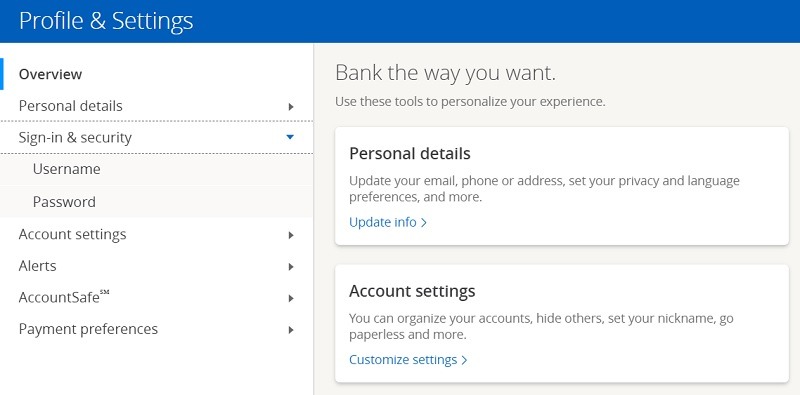Collapse the Sign-in & security arrow

290,137
